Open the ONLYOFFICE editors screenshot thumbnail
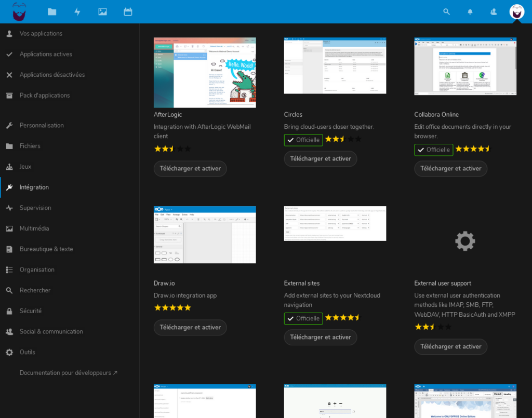Screen dimensions: 532x418 click(465, 401)
